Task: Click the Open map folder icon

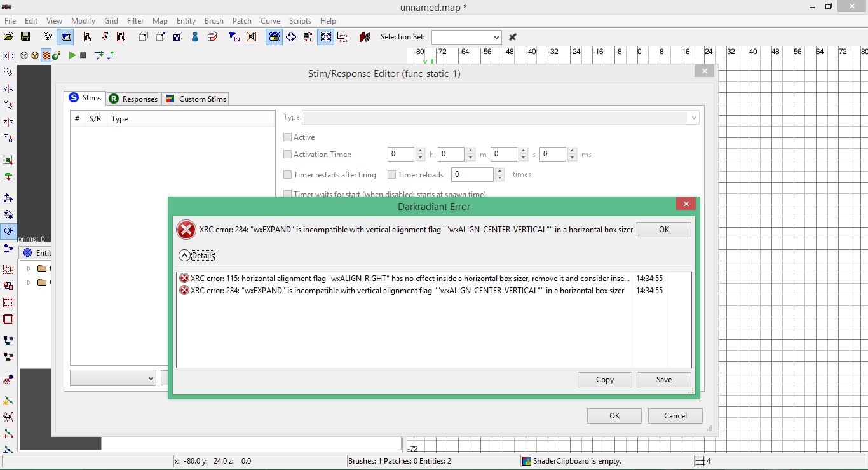Action: pyautogui.click(x=9, y=37)
